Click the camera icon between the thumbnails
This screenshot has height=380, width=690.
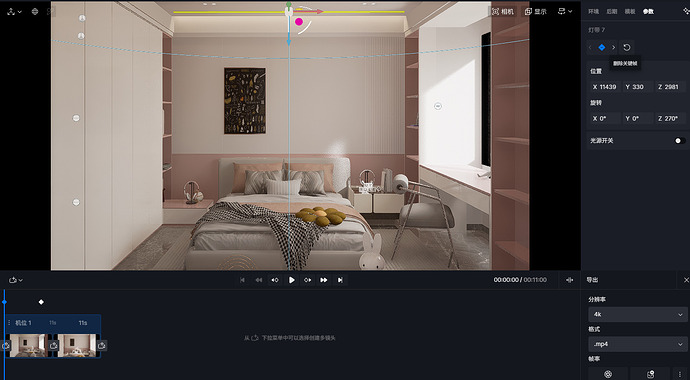(x=53, y=346)
